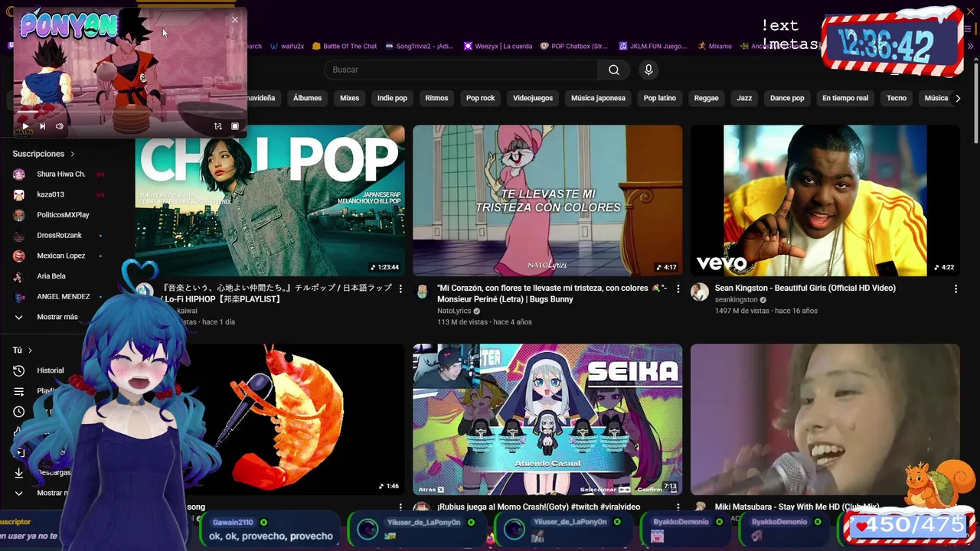Select the Mixes filter chip
This screenshot has width=980, height=551.
click(349, 98)
